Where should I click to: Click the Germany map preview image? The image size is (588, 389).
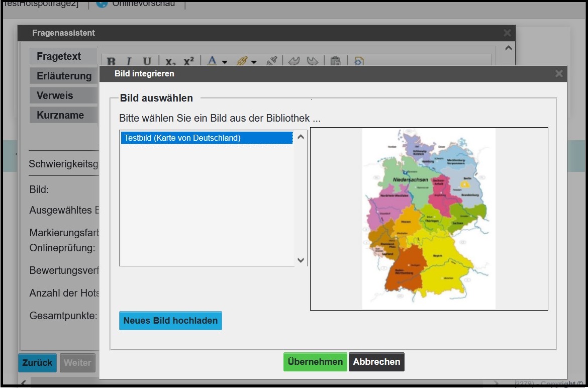[429, 219]
